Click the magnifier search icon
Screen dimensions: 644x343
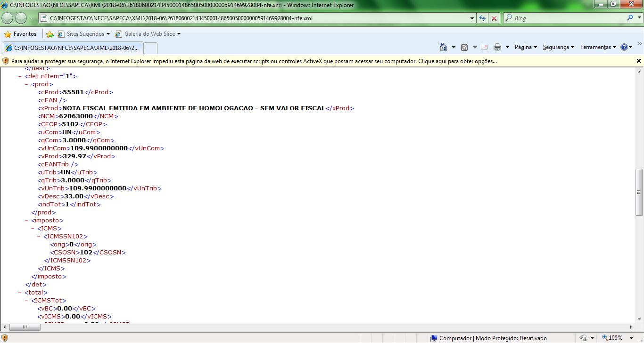point(630,18)
